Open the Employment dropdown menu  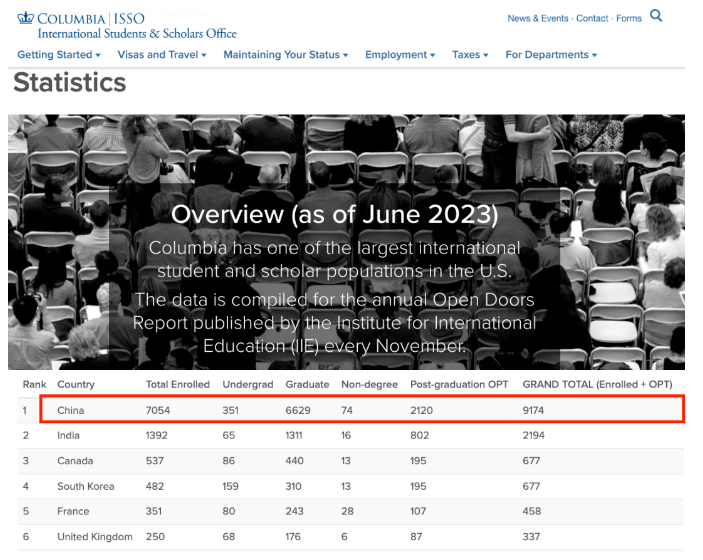pos(400,55)
